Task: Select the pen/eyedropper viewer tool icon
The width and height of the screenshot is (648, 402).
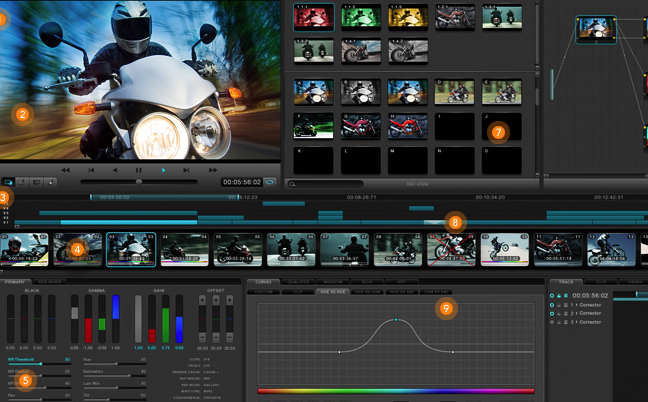Action: coord(22,182)
